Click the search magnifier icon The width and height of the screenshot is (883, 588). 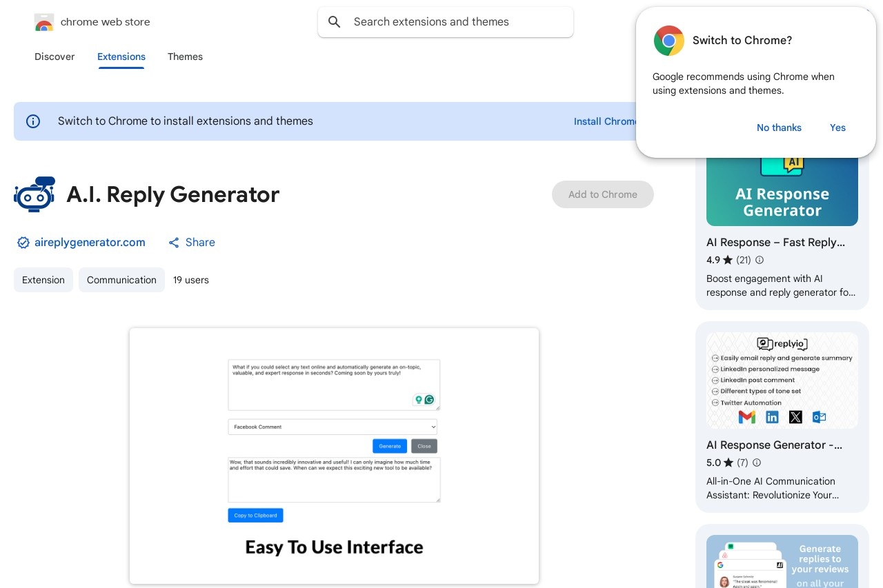coord(335,22)
